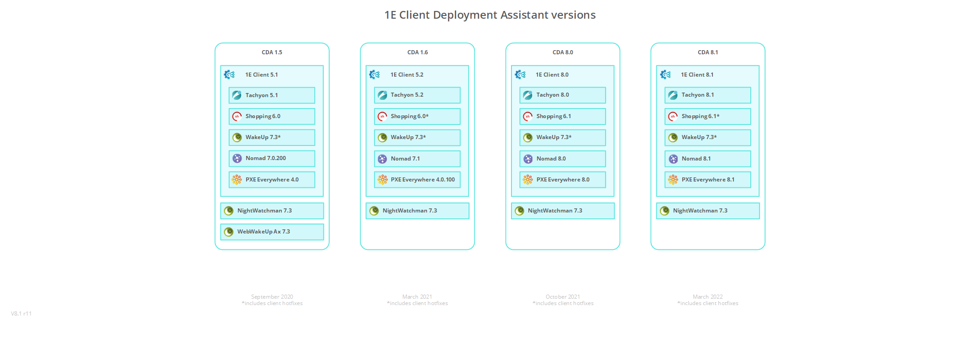The width and height of the screenshot is (980, 337).
Task: Click the PXE Everywhere 8.1 label
Action: [708, 180]
